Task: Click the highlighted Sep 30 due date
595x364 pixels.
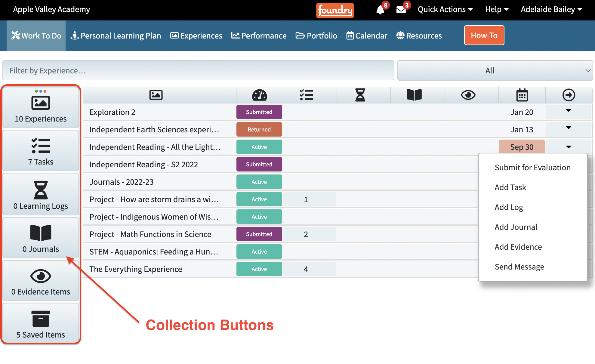Action: [x=522, y=147]
